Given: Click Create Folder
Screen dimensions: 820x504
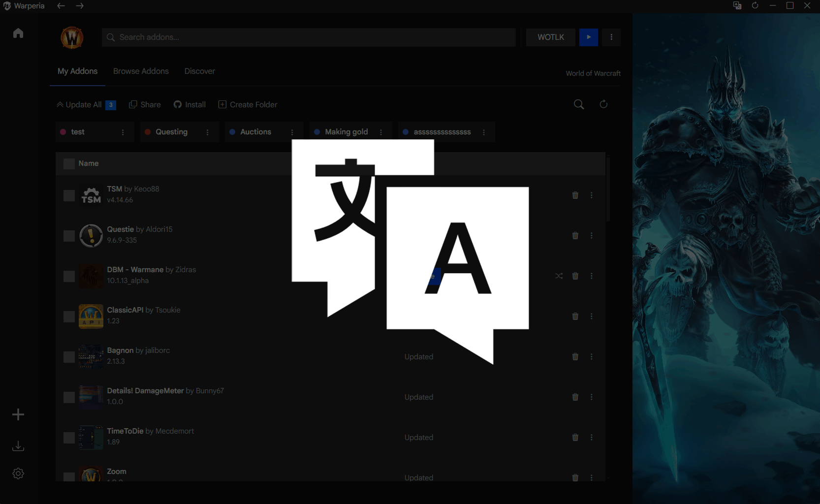Looking at the screenshot, I should coord(248,105).
